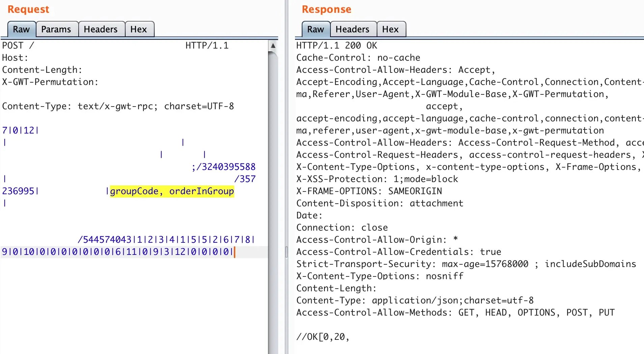Viewport: 644px width, 354px height.
Task: Switch to the response Raw tab
Action: point(315,29)
